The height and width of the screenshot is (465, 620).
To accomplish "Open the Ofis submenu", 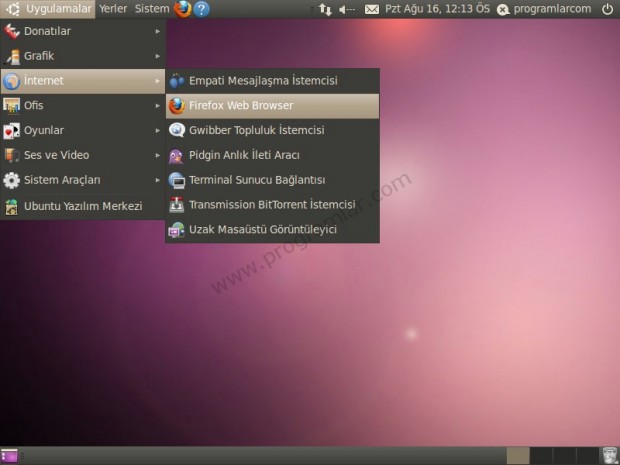I will pyautogui.click(x=83, y=106).
